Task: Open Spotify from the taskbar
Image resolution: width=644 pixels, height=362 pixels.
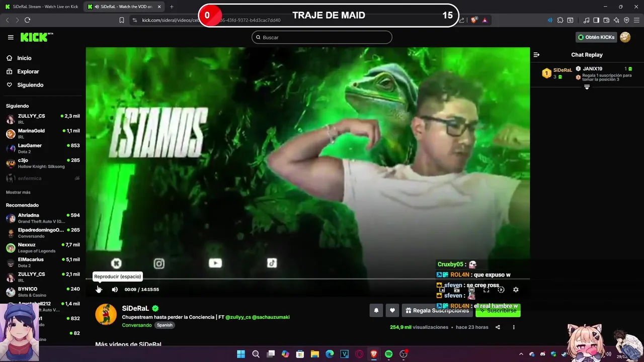Action: (x=388, y=354)
